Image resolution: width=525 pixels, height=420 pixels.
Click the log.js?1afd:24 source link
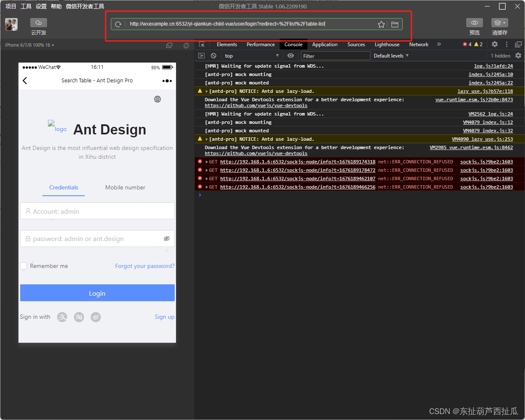pyautogui.click(x=493, y=66)
